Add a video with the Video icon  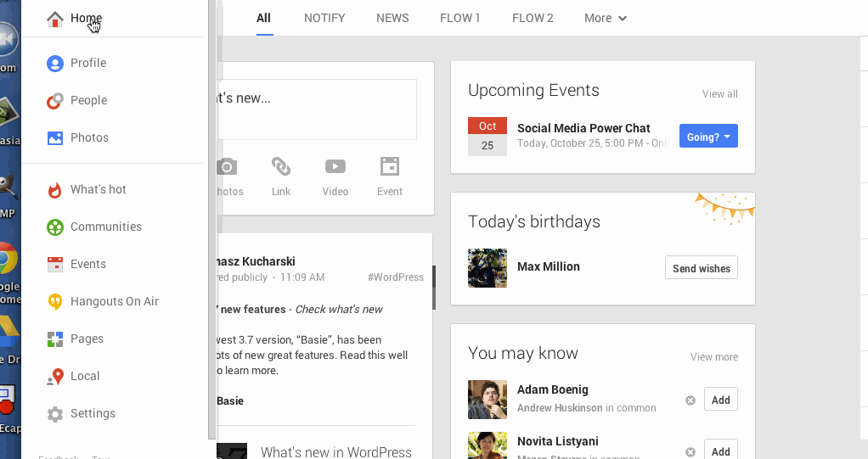(x=335, y=166)
